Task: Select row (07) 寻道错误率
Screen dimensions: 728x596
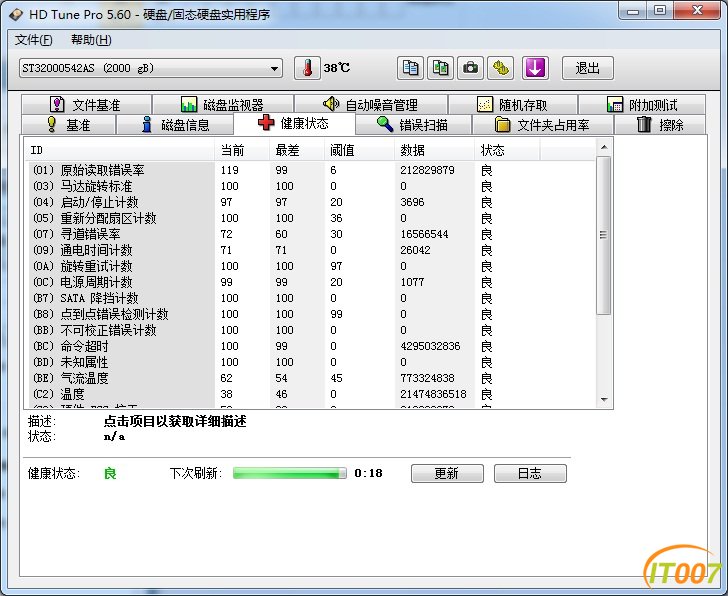Action: tap(311, 234)
